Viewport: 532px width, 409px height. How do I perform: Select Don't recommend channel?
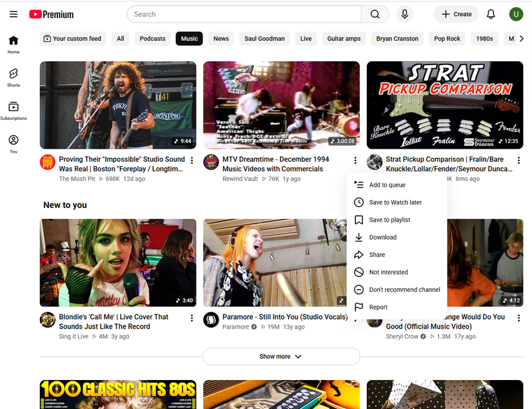(397, 289)
